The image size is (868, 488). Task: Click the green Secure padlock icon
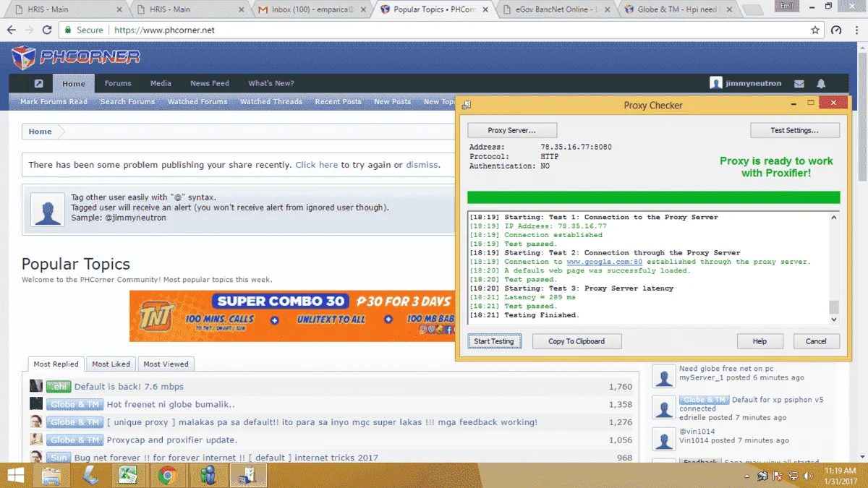(x=67, y=30)
